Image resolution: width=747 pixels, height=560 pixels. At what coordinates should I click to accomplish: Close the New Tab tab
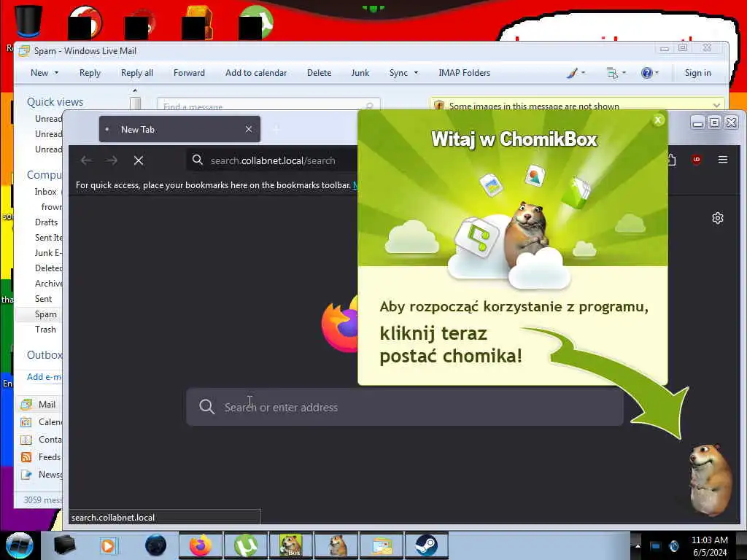pyautogui.click(x=249, y=130)
